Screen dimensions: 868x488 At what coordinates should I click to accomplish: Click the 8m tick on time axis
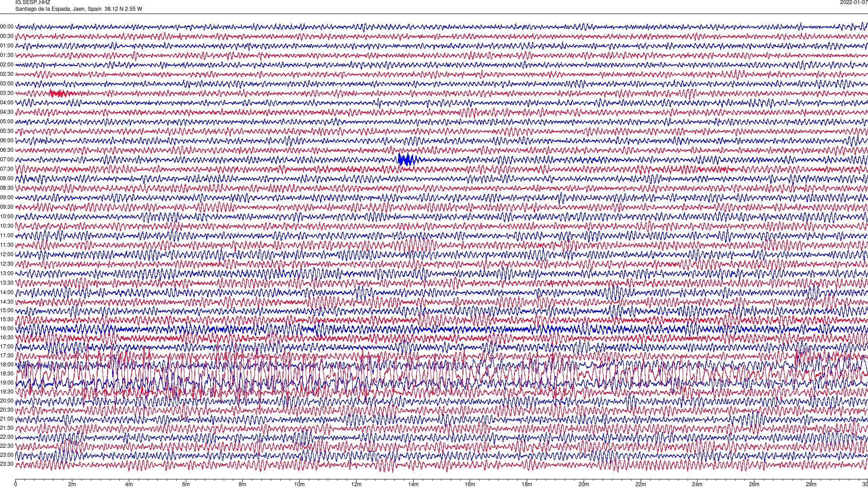pos(243,484)
